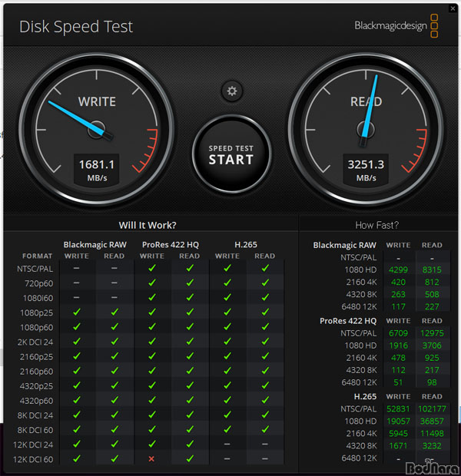The image size is (461, 476).
Task: Click the 12K DCI 24 row label
Action: click(x=33, y=445)
